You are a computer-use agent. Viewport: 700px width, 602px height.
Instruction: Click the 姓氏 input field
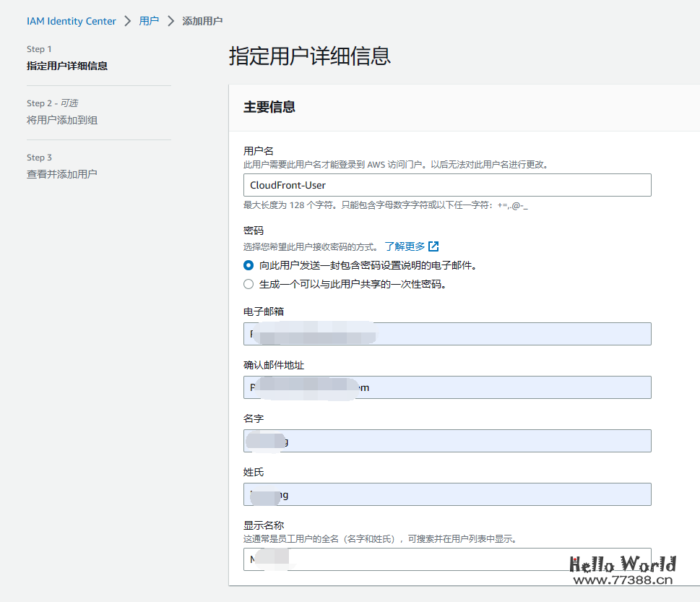[446, 494]
